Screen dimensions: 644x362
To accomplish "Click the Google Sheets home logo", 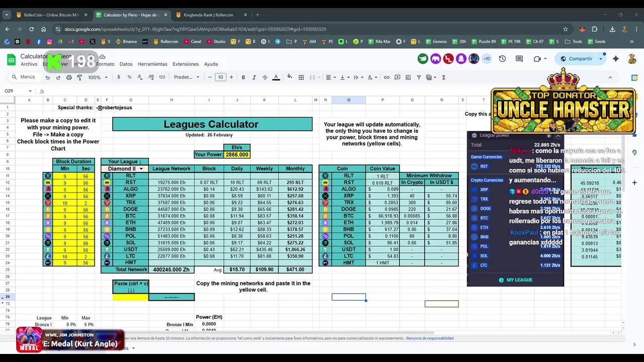I will [x=11, y=60].
